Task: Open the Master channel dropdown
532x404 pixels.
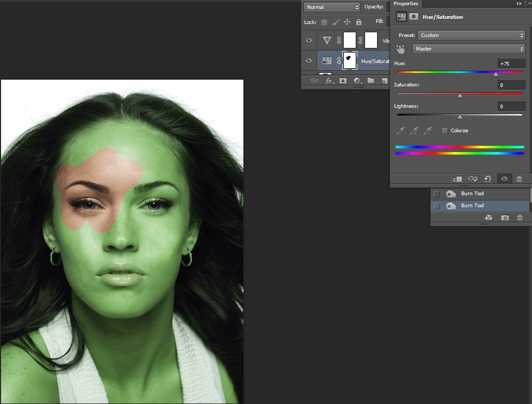Action: click(x=469, y=49)
